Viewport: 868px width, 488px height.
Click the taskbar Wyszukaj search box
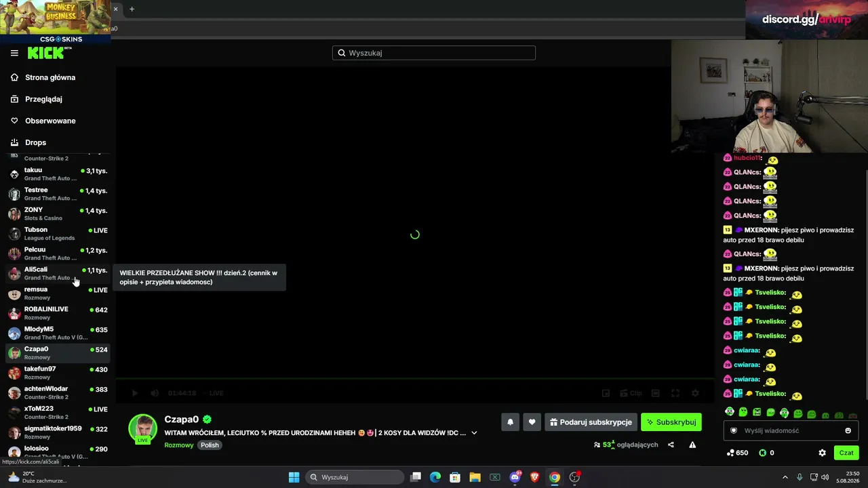(x=355, y=477)
